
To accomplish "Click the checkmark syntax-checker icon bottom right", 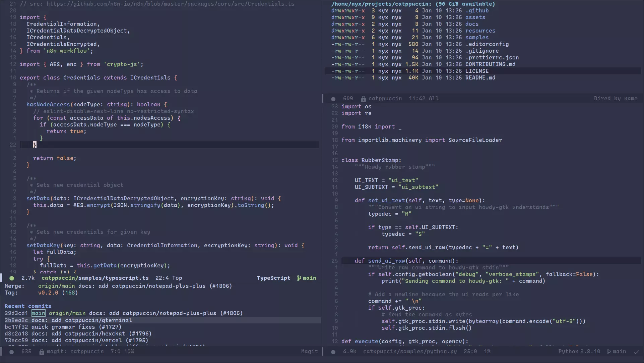I will [636, 352].
